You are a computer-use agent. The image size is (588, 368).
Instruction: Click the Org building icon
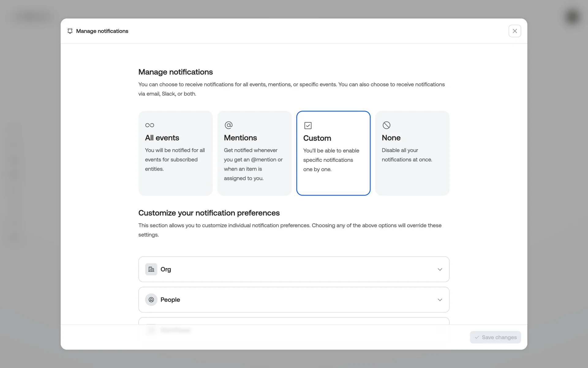coord(151,269)
